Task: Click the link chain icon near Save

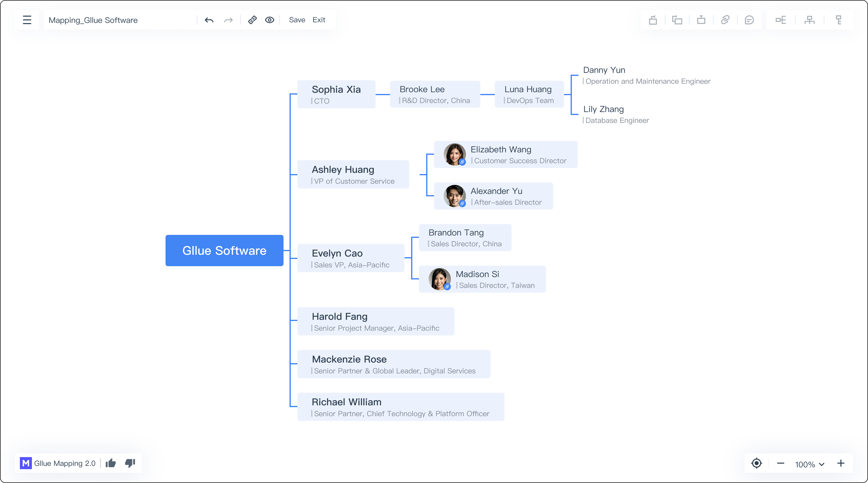Action: click(x=253, y=20)
